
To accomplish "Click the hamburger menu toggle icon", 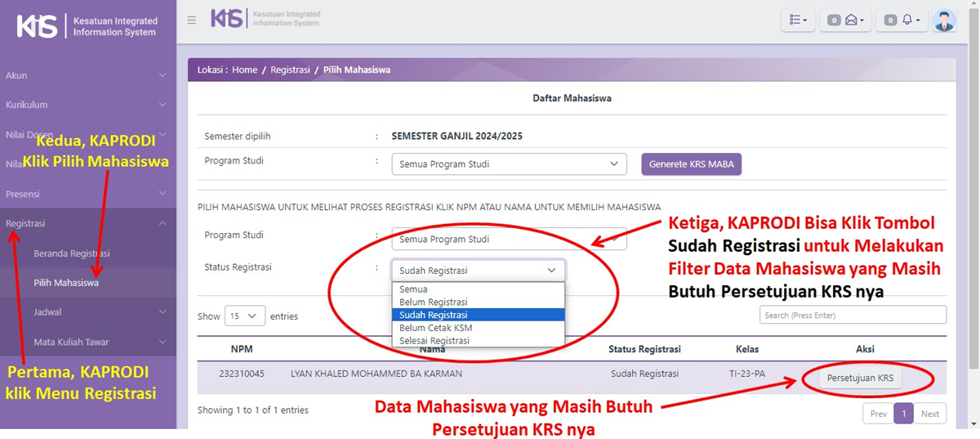I will coord(191,20).
